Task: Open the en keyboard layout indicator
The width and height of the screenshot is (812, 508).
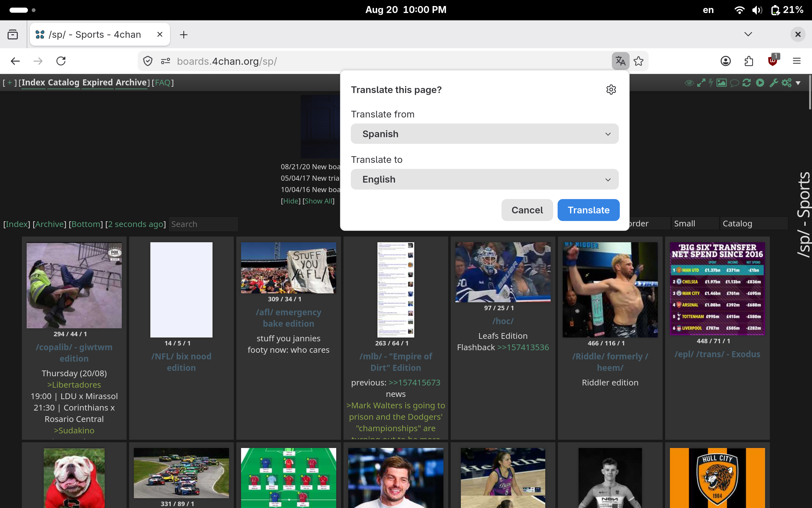Action: tap(708, 10)
